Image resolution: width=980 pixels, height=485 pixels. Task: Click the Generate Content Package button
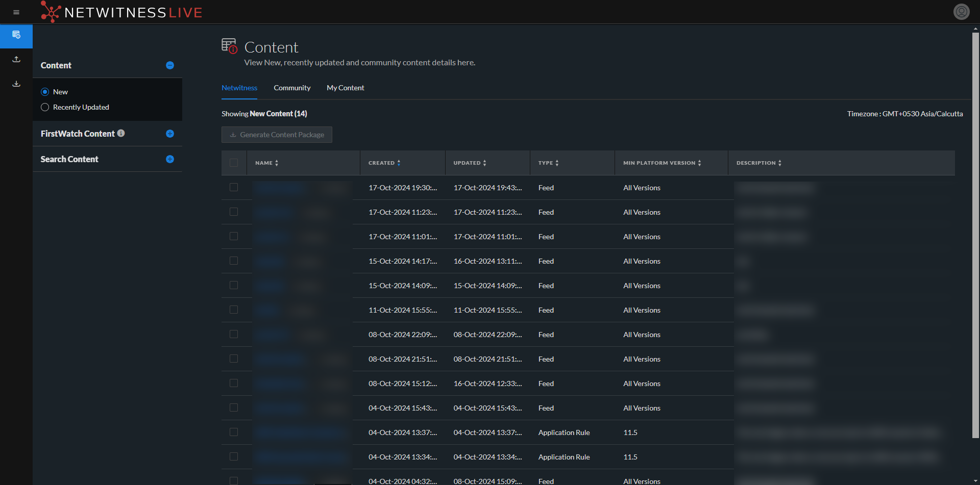tap(277, 135)
